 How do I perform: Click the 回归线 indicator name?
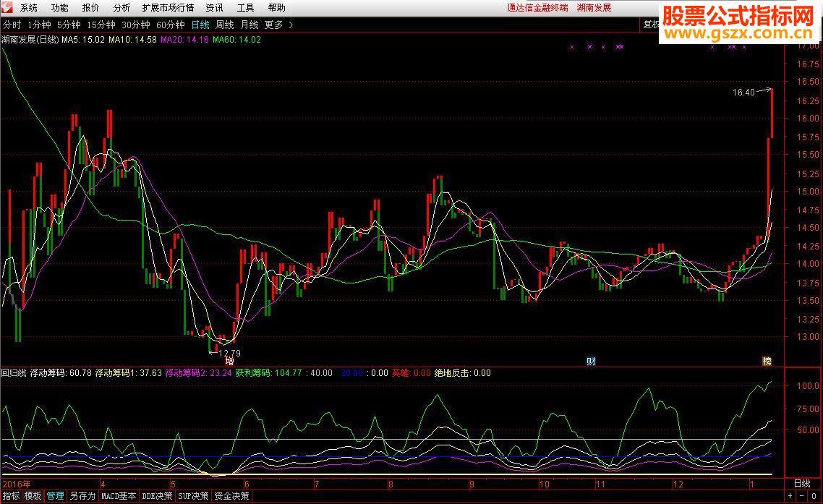(x=14, y=372)
